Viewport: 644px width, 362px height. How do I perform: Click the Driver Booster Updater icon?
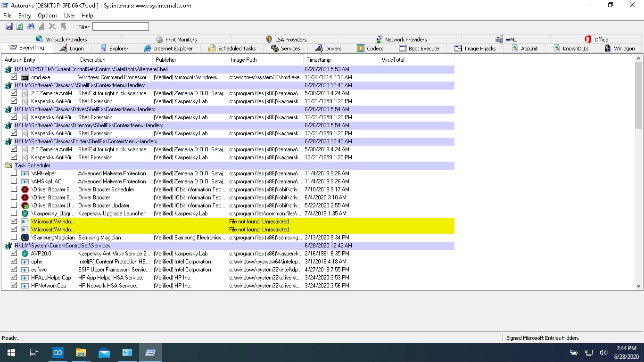pos(25,206)
